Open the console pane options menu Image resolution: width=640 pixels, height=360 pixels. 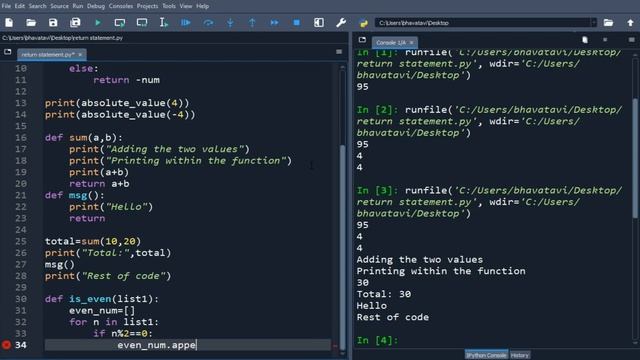[x=631, y=40]
